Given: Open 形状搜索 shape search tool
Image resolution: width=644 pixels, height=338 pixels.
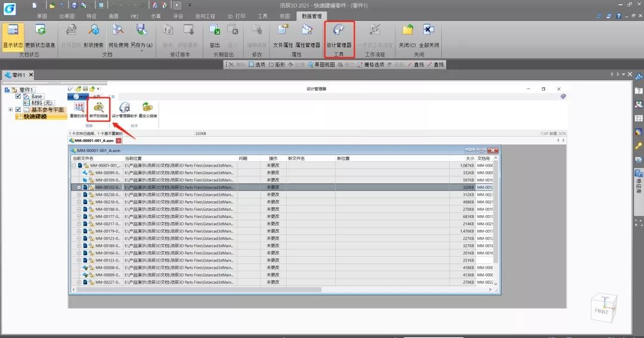Looking at the screenshot, I should click(94, 36).
